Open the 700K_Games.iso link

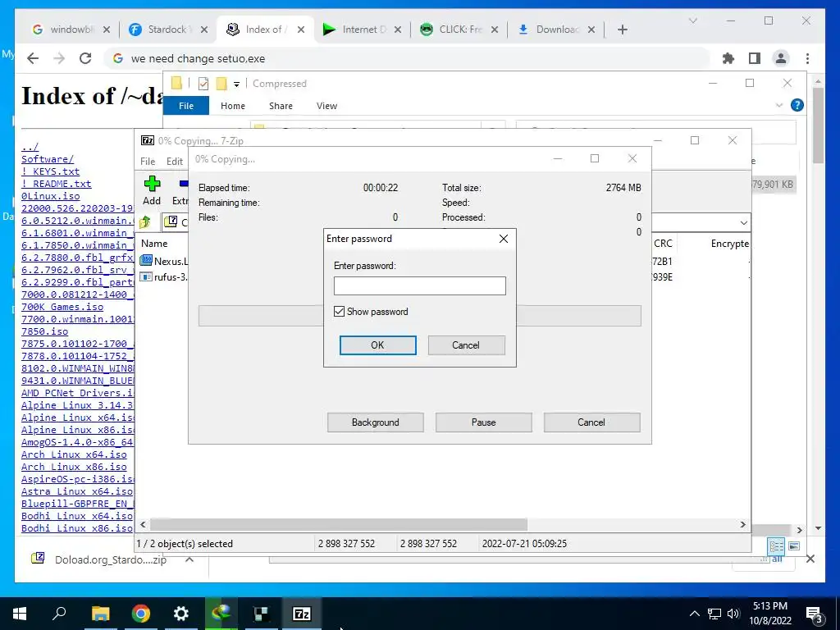point(62,307)
